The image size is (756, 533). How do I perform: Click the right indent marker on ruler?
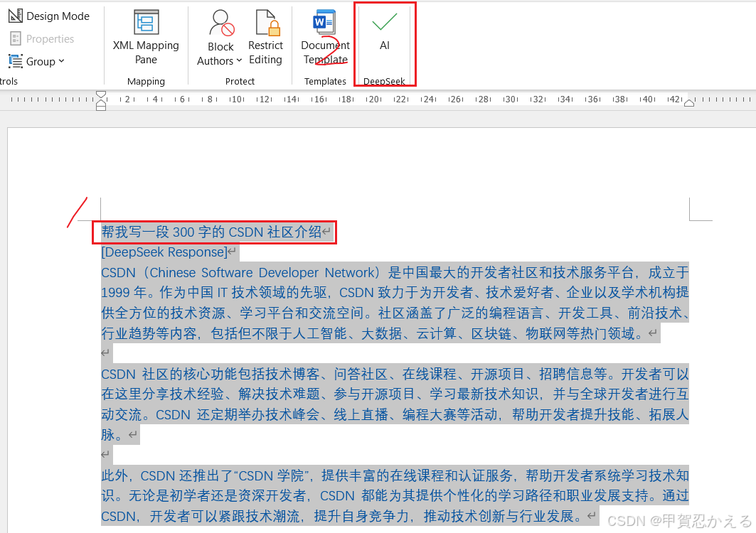tap(689, 102)
